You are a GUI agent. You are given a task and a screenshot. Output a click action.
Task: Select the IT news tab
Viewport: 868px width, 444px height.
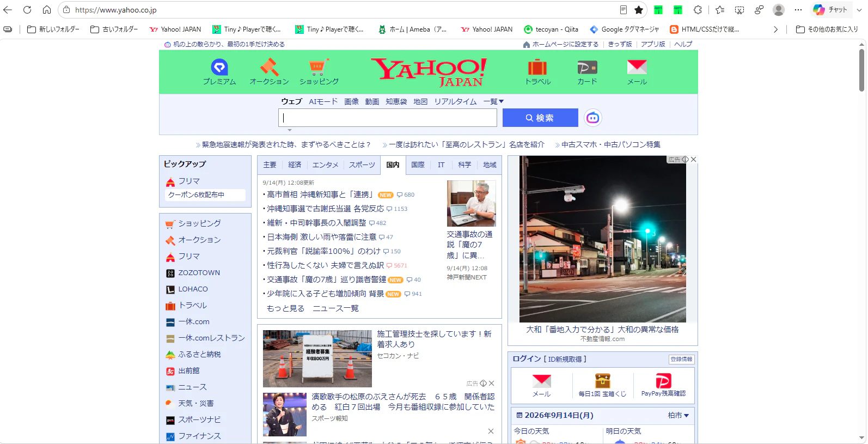(x=441, y=165)
